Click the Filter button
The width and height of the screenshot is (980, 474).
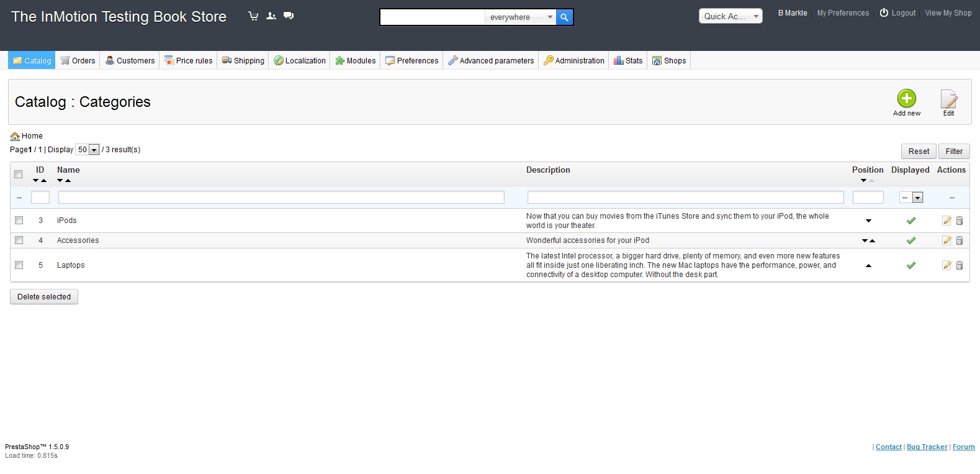(x=954, y=151)
